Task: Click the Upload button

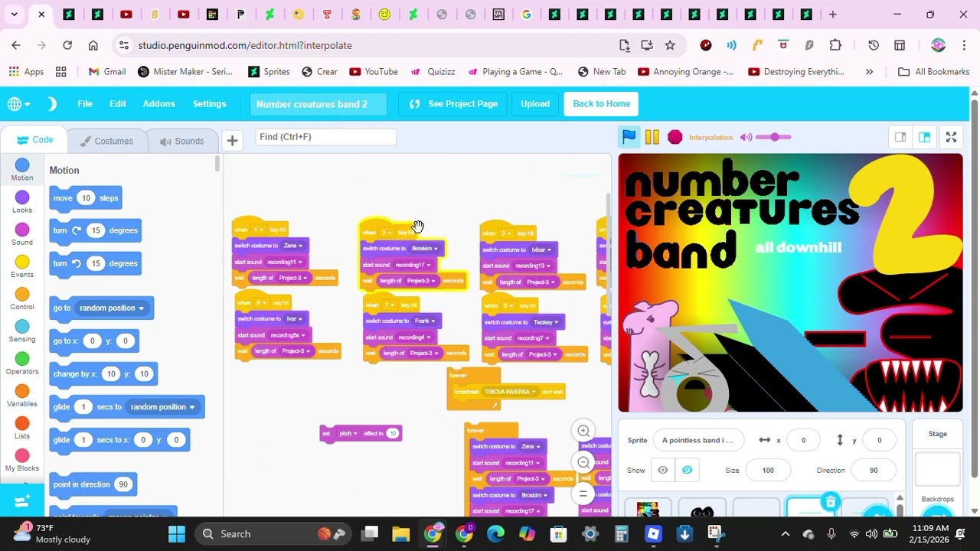Action: (535, 104)
